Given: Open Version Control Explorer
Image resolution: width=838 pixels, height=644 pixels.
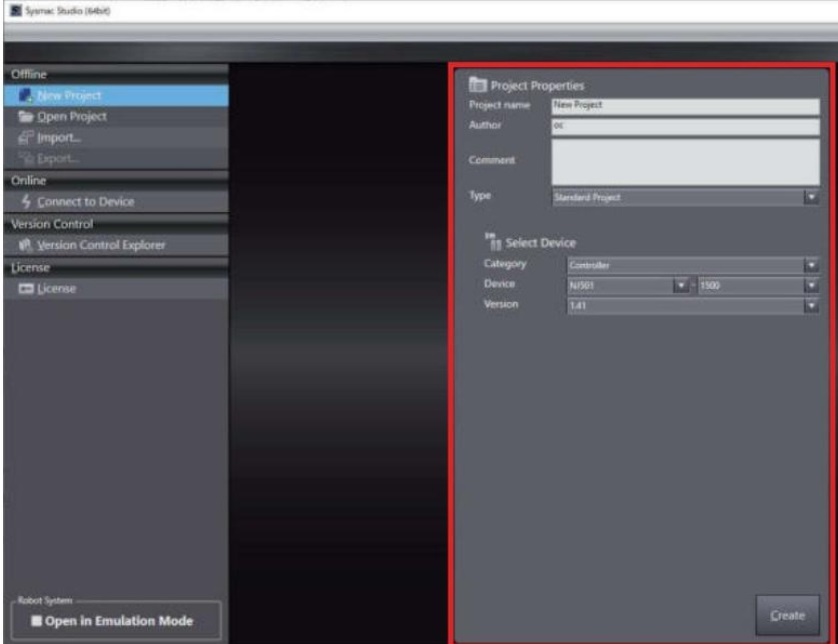Looking at the screenshot, I should point(116,245).
